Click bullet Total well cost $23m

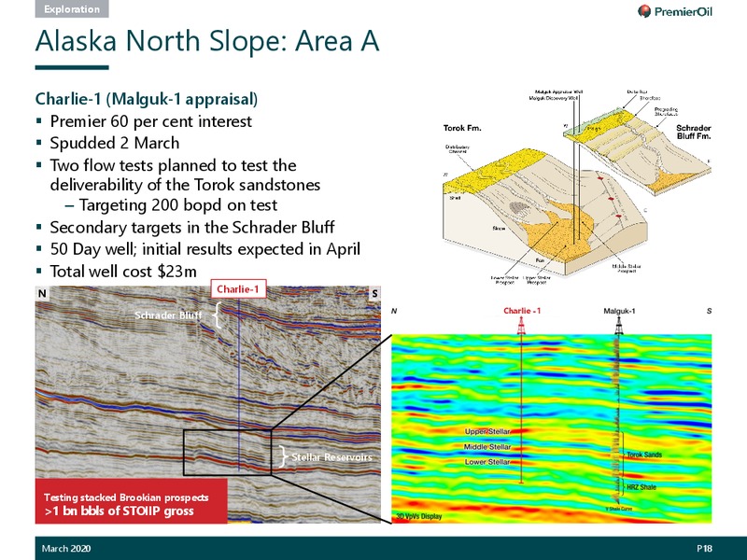tap(123, 271)
